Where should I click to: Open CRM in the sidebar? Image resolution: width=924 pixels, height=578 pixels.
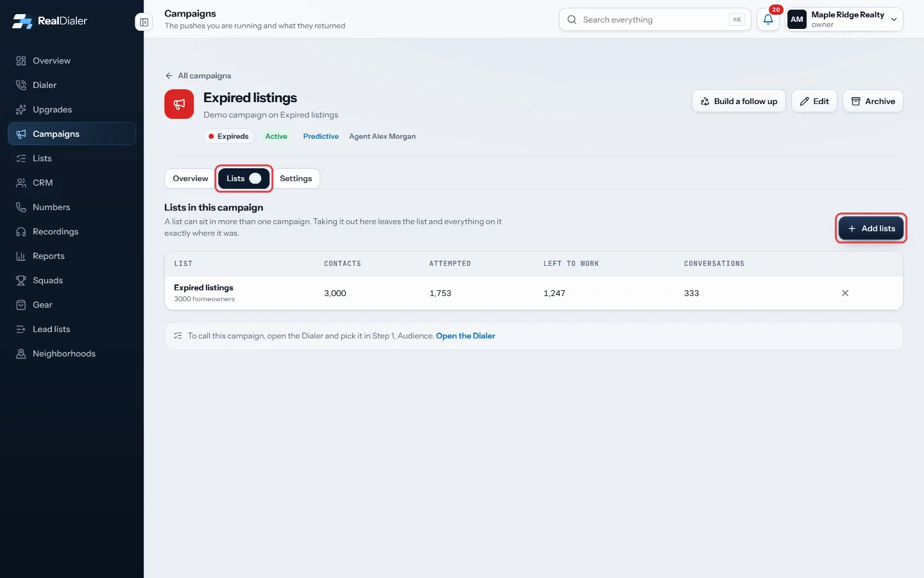pyautogui.click(x=72, y=183)
